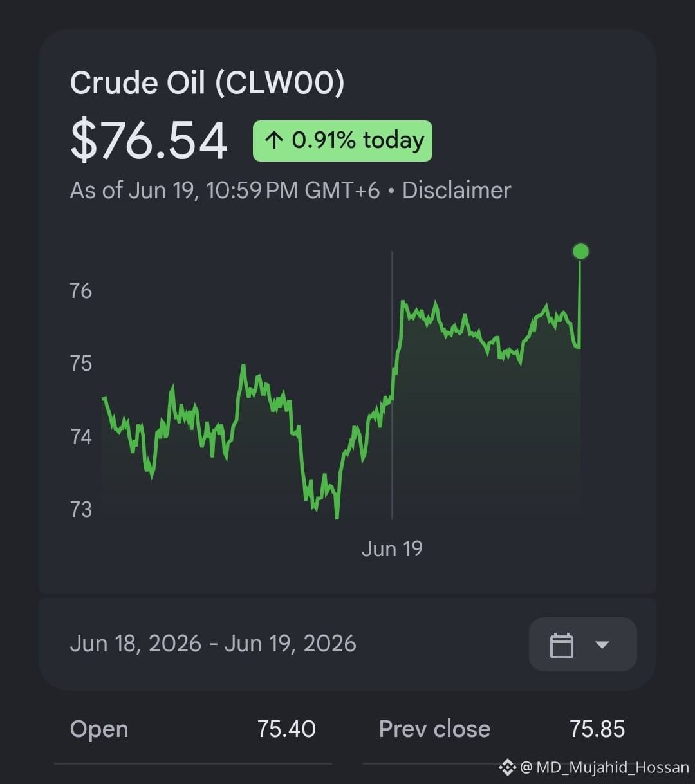The image size is (695, 784).
Task: Click the Jun 19 axis label
Action: pyautogui.click(x=392, y=549)
